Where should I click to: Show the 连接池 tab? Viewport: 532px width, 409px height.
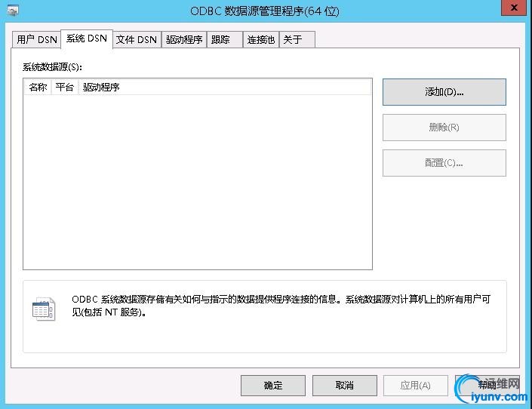260,40
